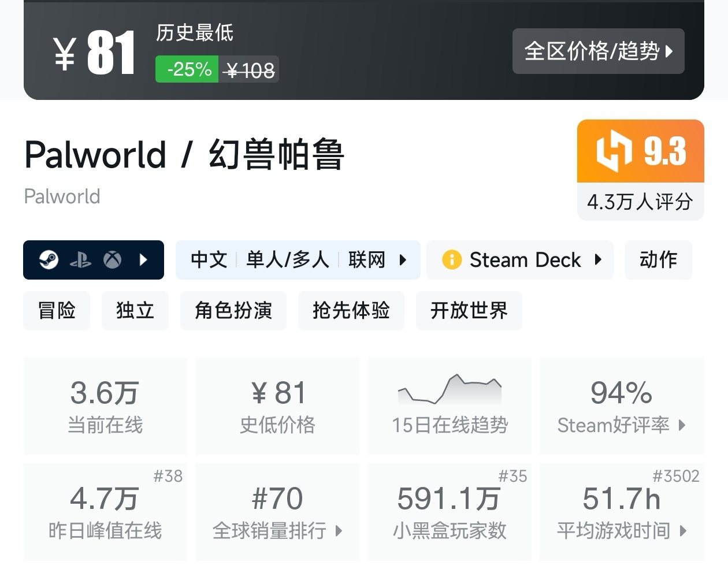Expand the 平均游戏时间 arrow

pos(683,530)
